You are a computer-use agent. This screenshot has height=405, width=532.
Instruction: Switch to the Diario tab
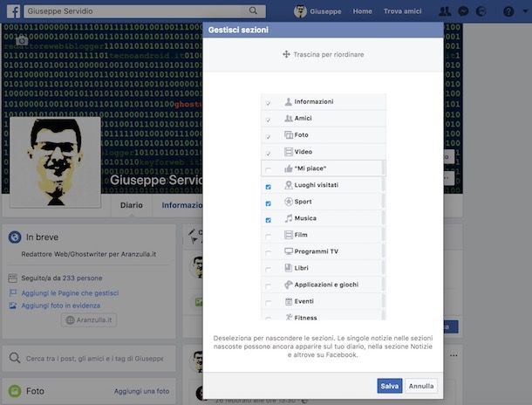pos(132,205)
